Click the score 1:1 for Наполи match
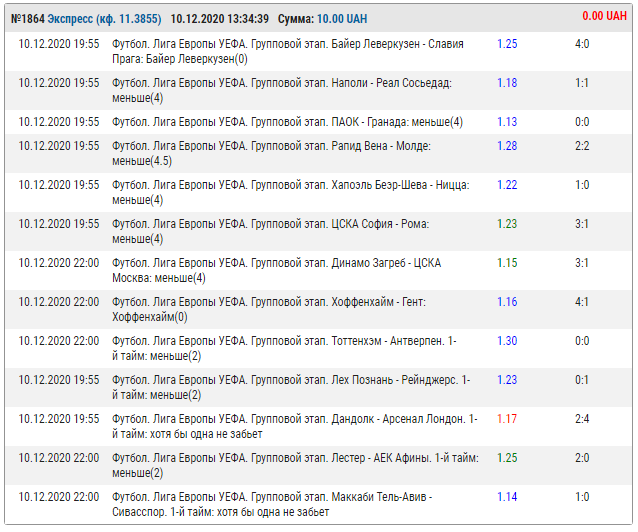Screen dimensions: 638x532 pos(582,83)
